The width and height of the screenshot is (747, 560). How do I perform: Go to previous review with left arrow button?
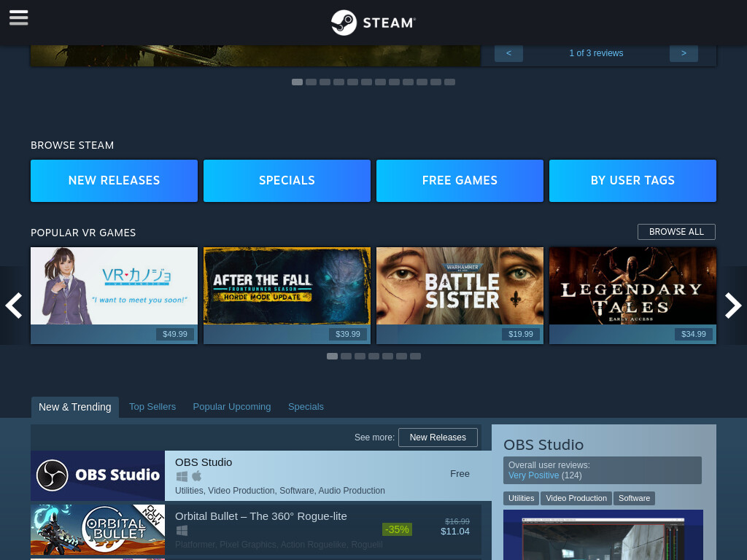[x=508, y=53]
